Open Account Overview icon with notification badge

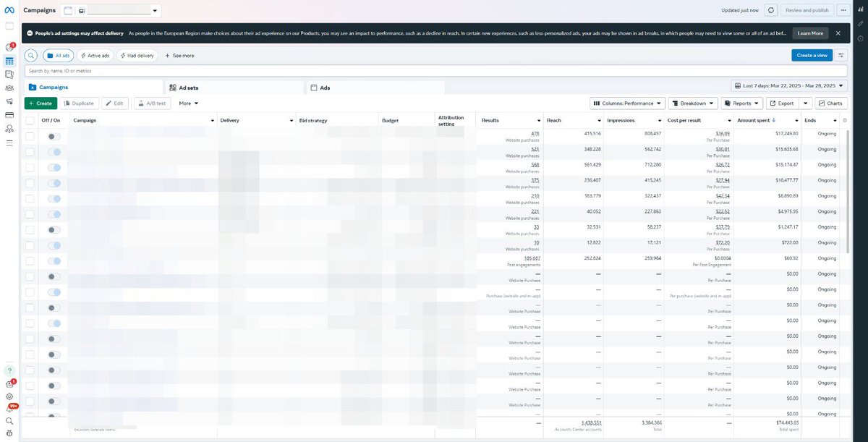(x=9, y=47)
